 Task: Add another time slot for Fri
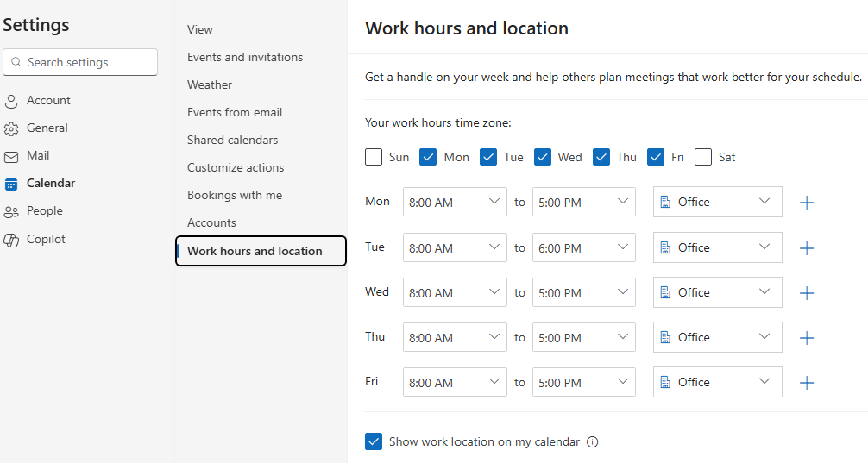(807, 382)
